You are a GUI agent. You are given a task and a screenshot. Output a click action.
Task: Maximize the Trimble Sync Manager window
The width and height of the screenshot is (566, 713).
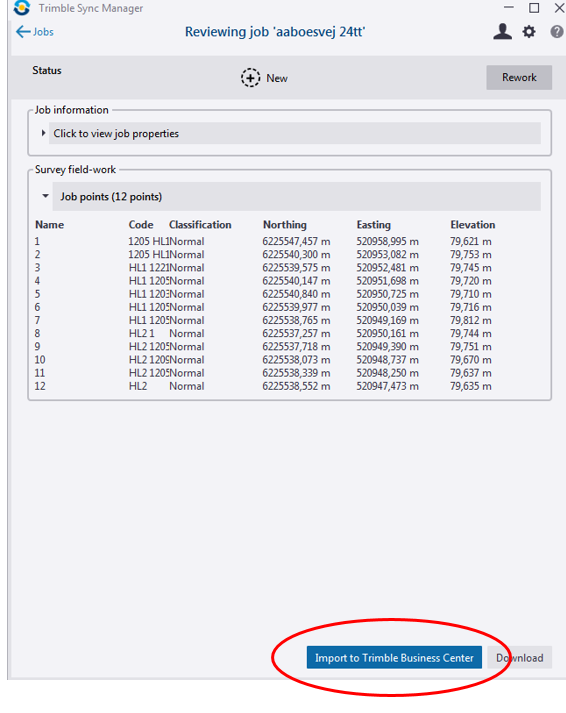tap(534, 8)
